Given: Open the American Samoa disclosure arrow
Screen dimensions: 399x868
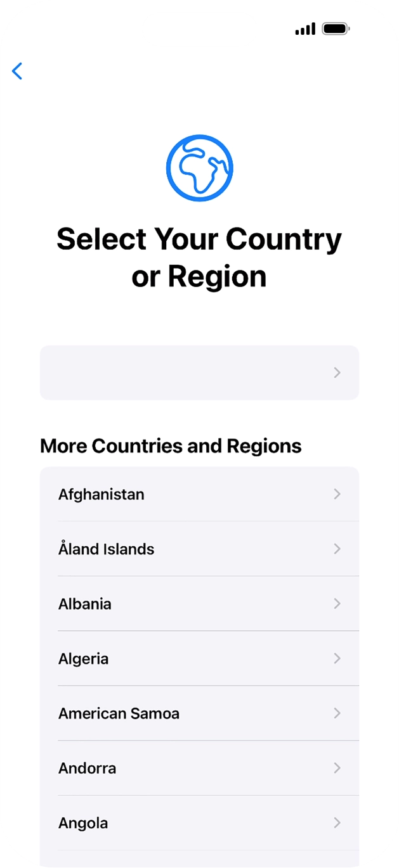Looking at the screenshot, I should coord(337,713).
